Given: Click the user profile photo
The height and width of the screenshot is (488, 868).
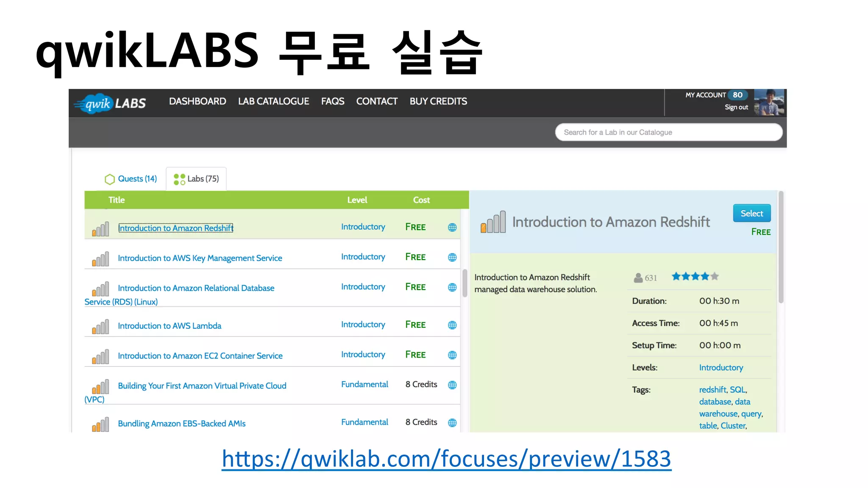Looking at the screenshot, I should (769, 102).
